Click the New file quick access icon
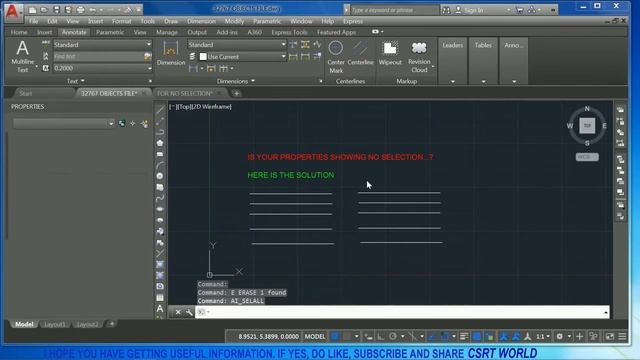 tap(33, 10)
